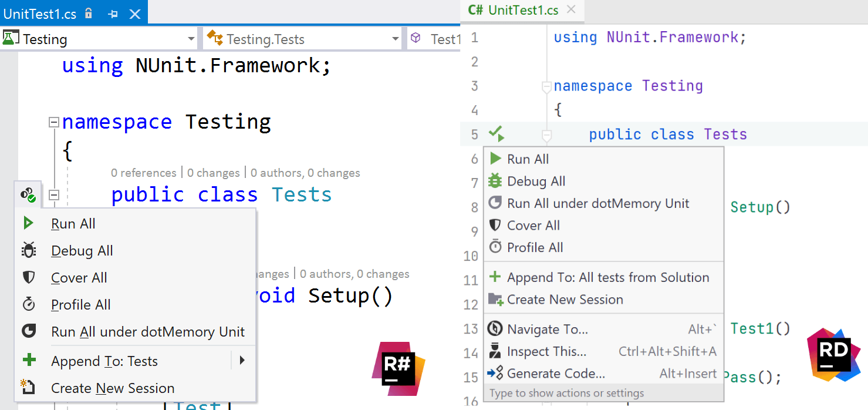
Task: Open Navigate To... in the Rider popup
Action: click(x=547, y=329)
